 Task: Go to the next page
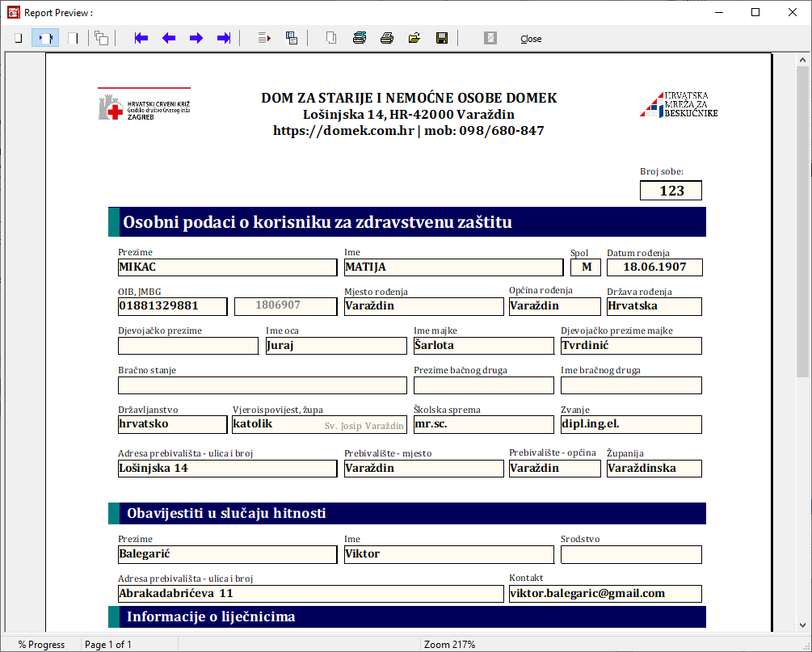(196, 38)
